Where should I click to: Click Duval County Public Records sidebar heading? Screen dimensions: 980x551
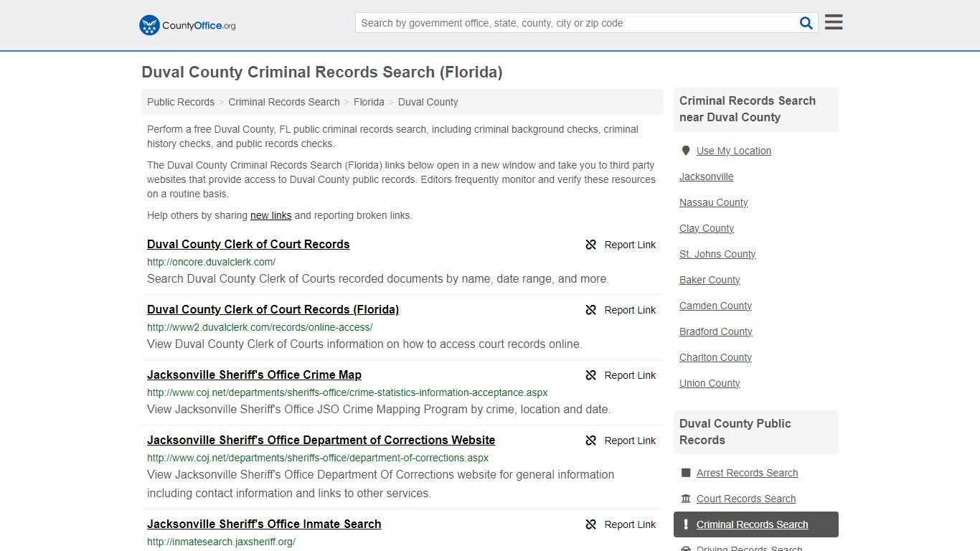tap(735, 432)
